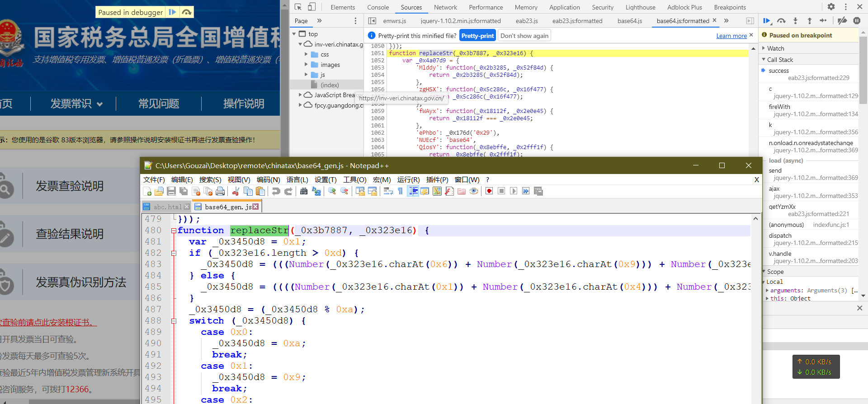Open the 插件(P) menu in Notepad++
This screenshot has height=404, width=868.
pos(437,179)
